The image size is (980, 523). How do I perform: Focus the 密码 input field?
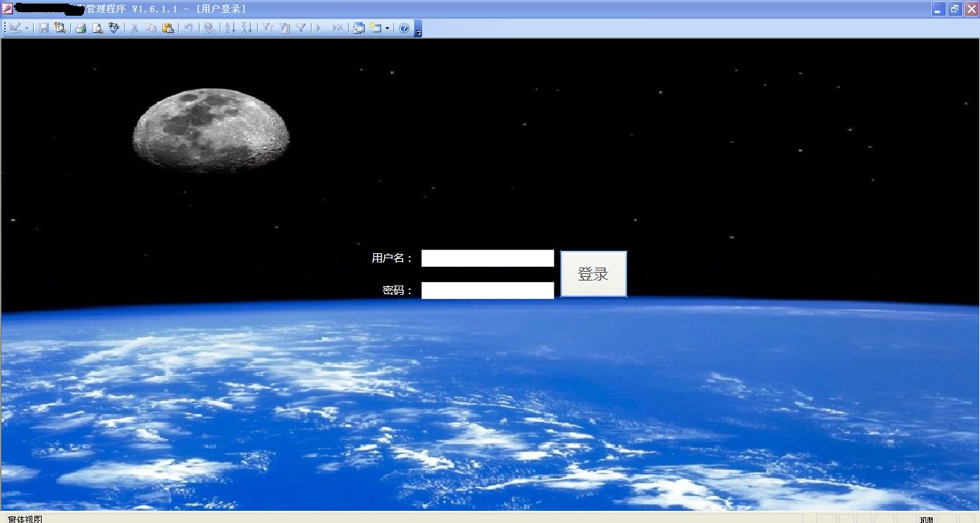click(x=487, y=291)
